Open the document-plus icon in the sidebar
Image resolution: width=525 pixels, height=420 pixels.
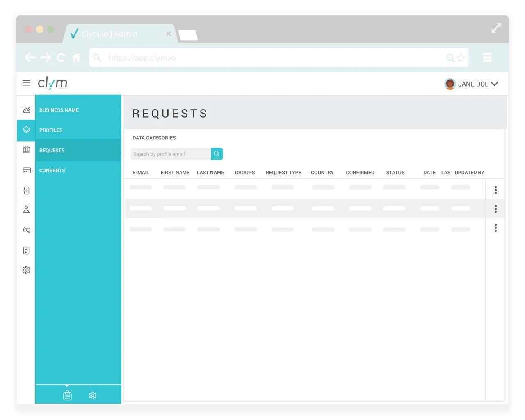(x=26, y=251)
